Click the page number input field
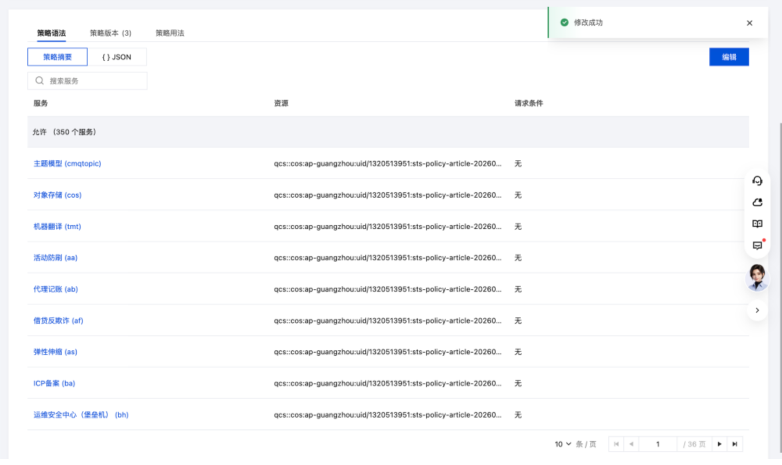782x465 pixels. coord(658,444)
